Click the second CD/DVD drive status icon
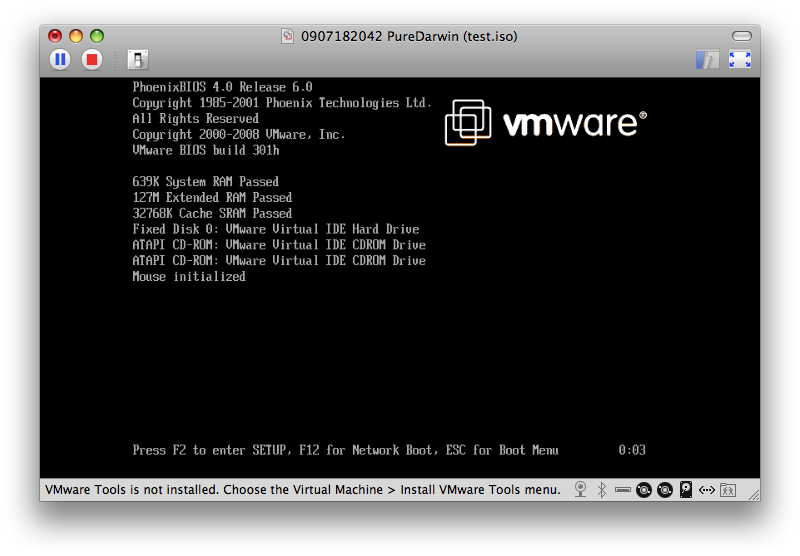800x556 pixels. (665, 490)
